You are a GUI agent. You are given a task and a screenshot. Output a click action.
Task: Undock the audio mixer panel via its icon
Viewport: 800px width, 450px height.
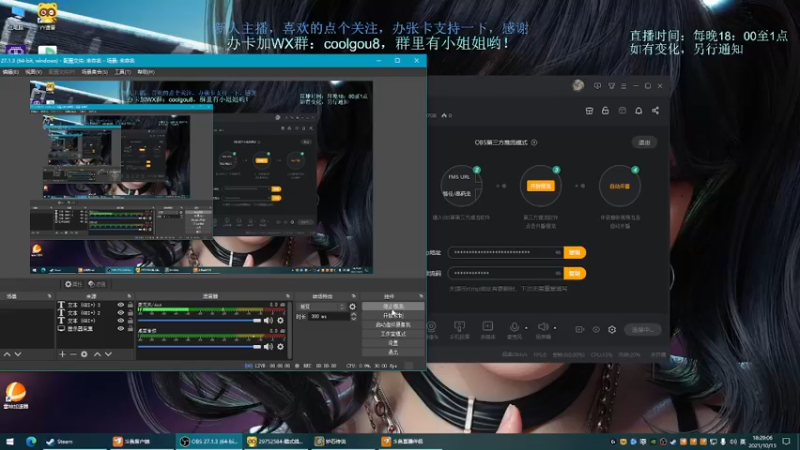coord(288,296)
